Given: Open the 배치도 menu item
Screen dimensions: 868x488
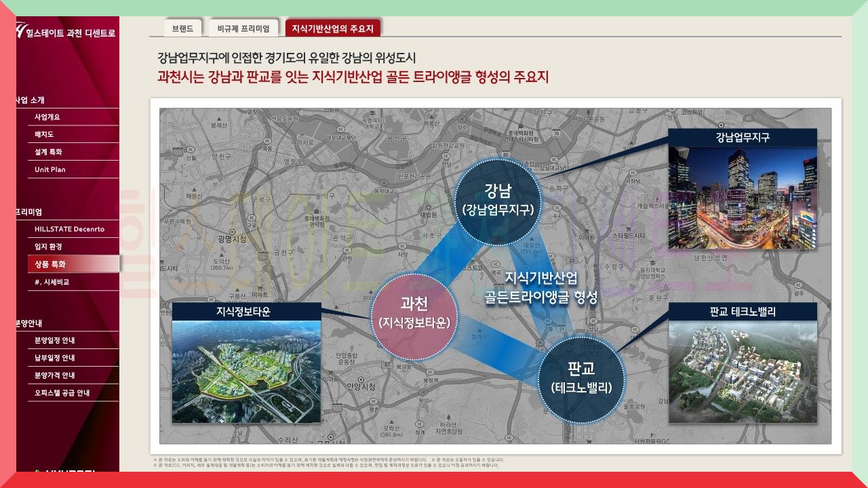Looking at the screenshot, I should pyautogui.click(x=73, y=135).
